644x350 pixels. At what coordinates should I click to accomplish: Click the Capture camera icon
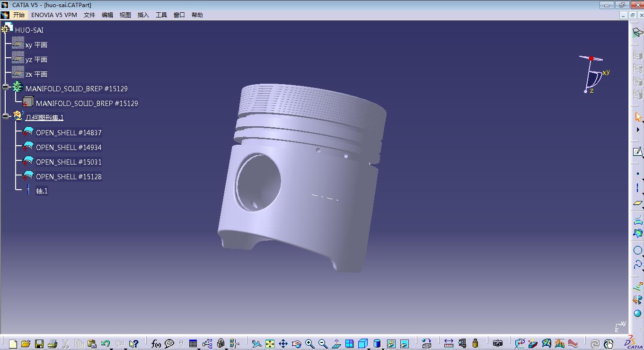pyautogui.click(x=497, y=344)
